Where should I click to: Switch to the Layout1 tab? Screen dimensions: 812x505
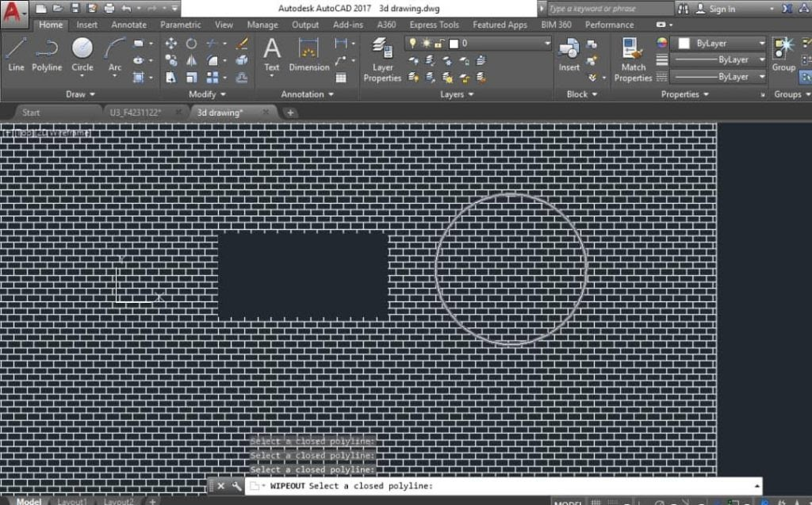pos(71,501)
